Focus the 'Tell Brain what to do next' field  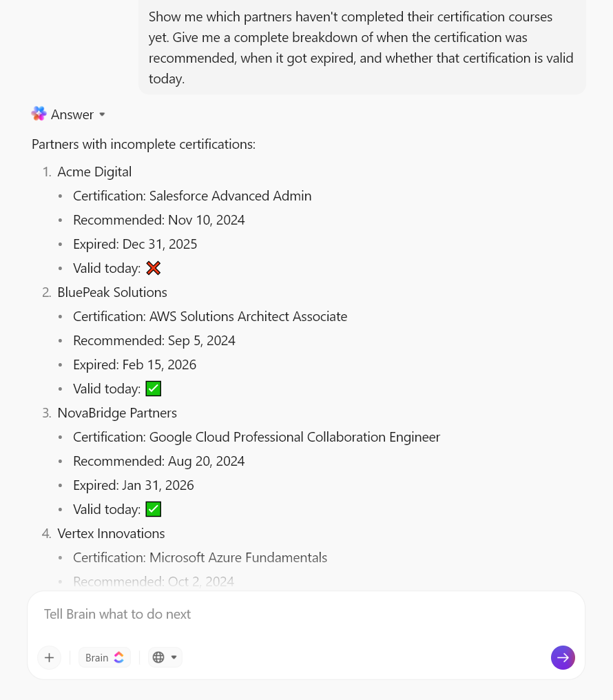pos(303,614)
